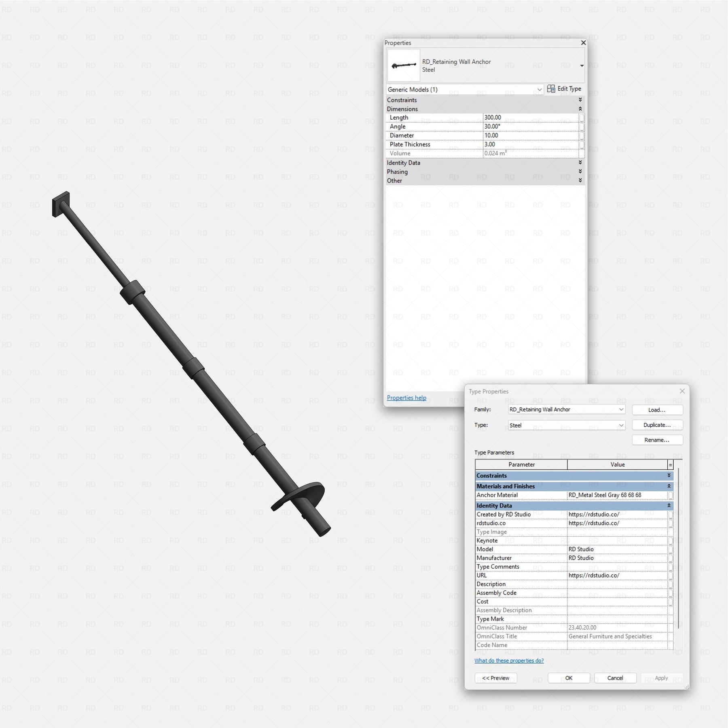Viewport: 728px width, 728px height.
Task: Expand the Constraints group in Properties
Action: tap(580, 99)
